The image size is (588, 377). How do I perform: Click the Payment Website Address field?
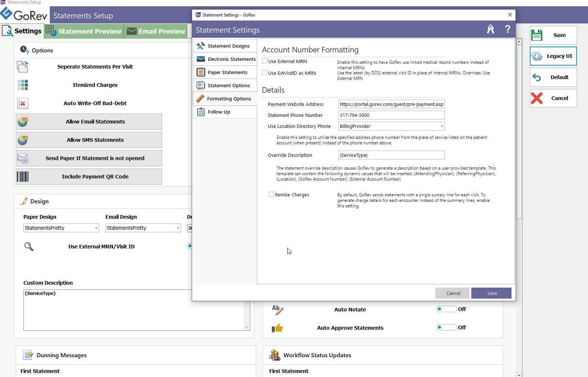pos(392,104)
